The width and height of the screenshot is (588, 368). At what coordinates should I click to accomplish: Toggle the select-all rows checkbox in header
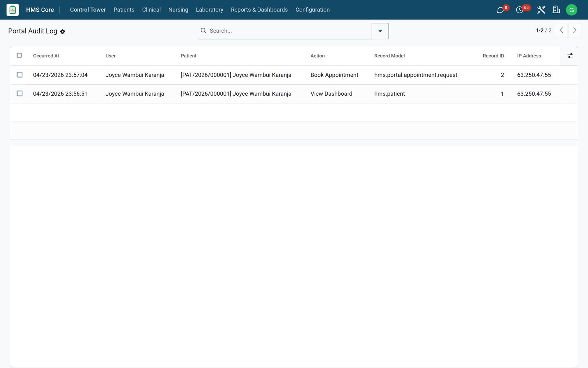coord(19,56)
